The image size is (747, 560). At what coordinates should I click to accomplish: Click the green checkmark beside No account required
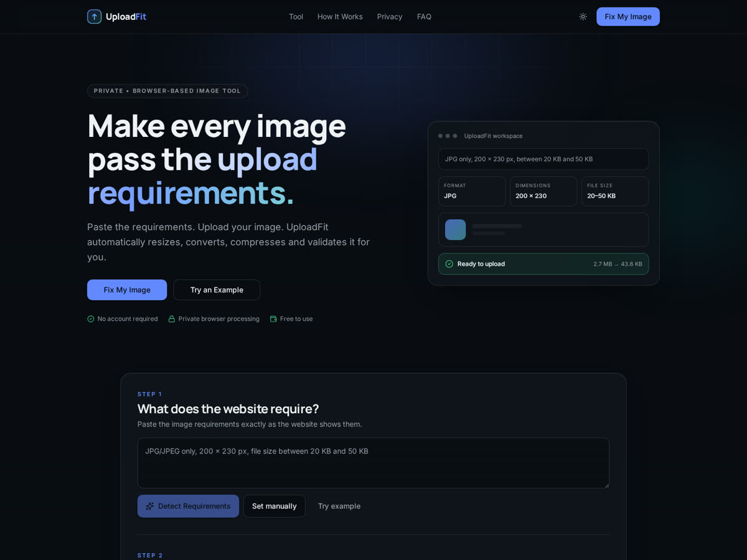pos(91,319)
